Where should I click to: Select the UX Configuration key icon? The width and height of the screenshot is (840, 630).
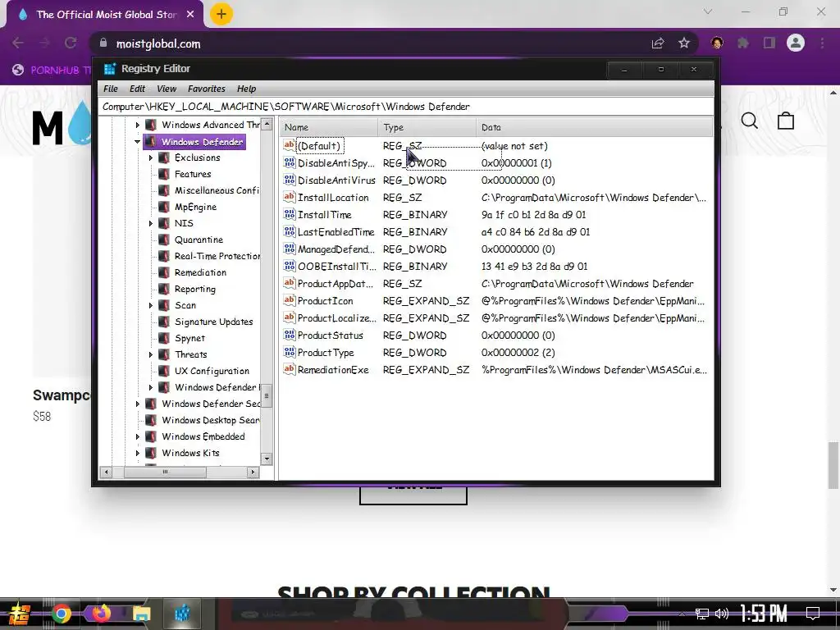(164, 371)
